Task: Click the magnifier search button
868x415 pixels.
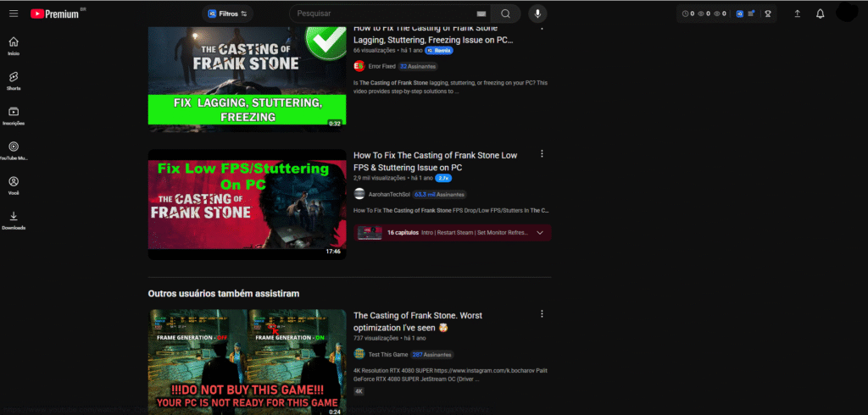Action: [x=505, y=14]
